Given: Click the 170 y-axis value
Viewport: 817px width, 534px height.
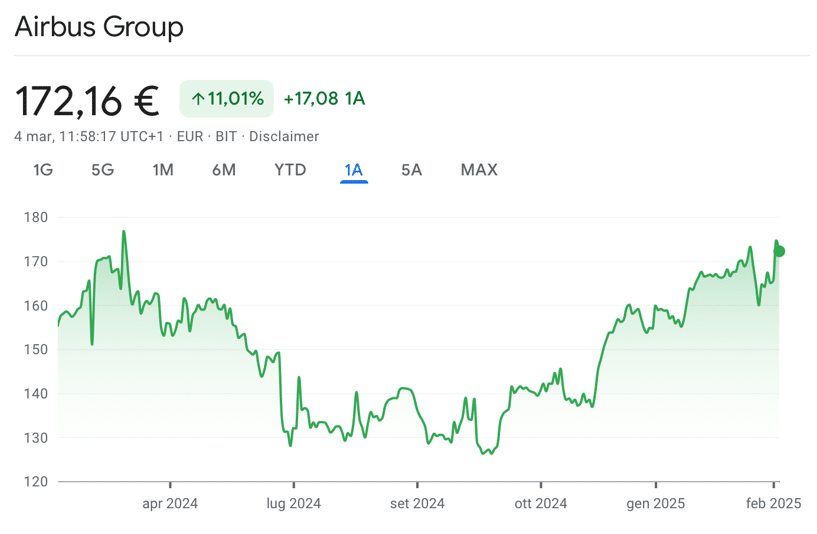Looking at the screenshot, I should coord(36,262).
